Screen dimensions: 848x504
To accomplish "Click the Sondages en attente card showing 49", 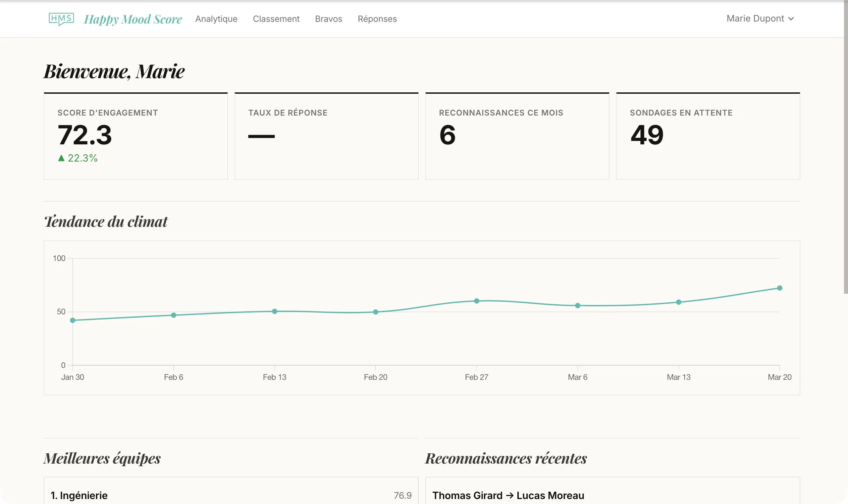I will click(708, 136).
